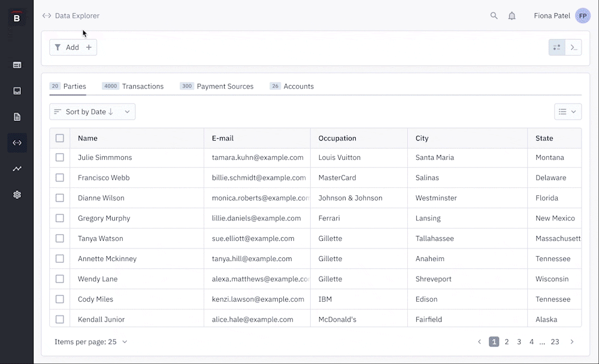Switch to the terminal query mode icon
Image resolution: width=599 pixels, height=364 pixels.
pyautogui.click(x=573, y=47)
